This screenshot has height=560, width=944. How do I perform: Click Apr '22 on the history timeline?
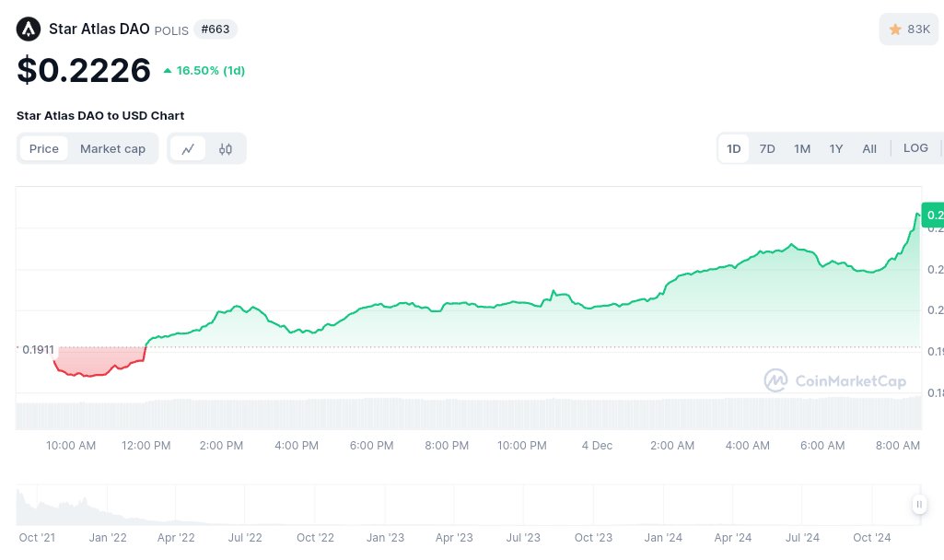[176, 538]
